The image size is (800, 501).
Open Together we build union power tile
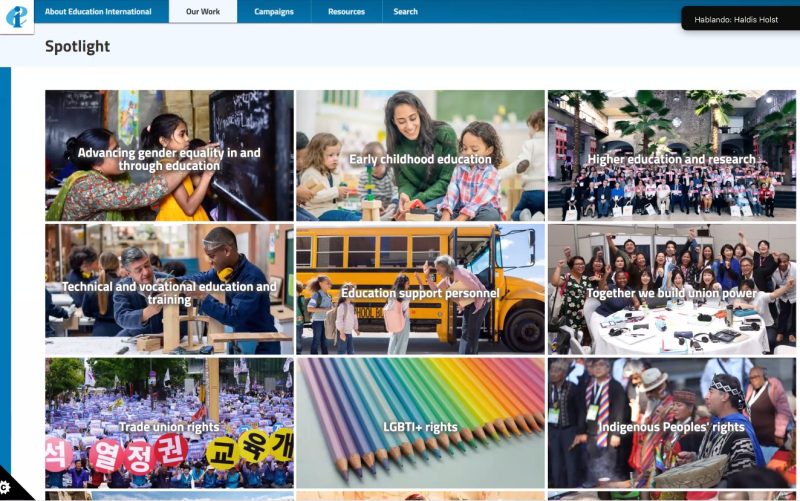tap(672, 289)
